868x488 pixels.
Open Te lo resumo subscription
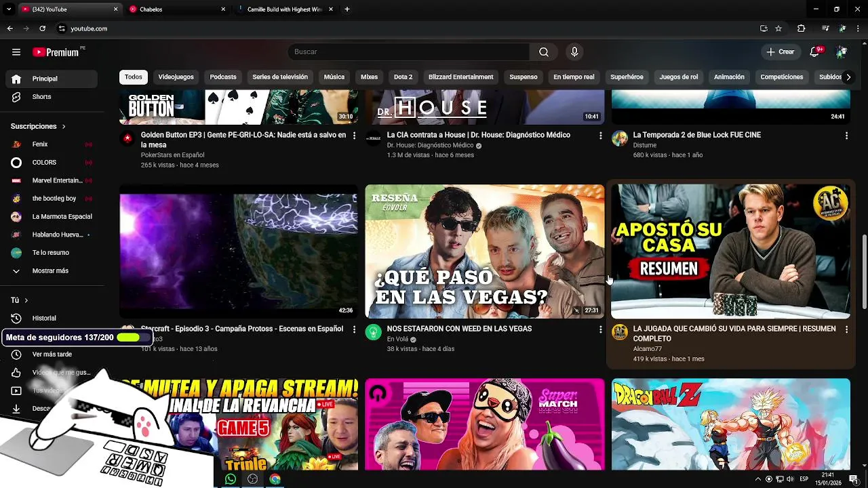pyautogui.click(x=52, y=253)
